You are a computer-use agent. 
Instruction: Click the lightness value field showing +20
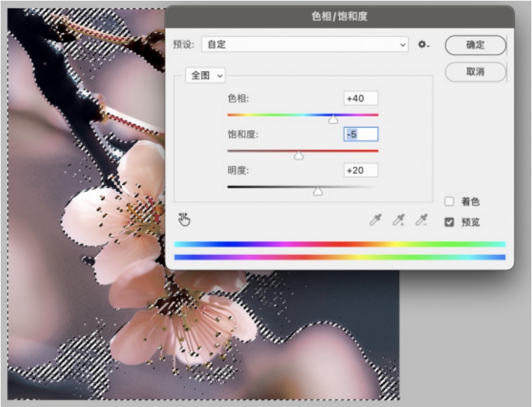point(360,170)
